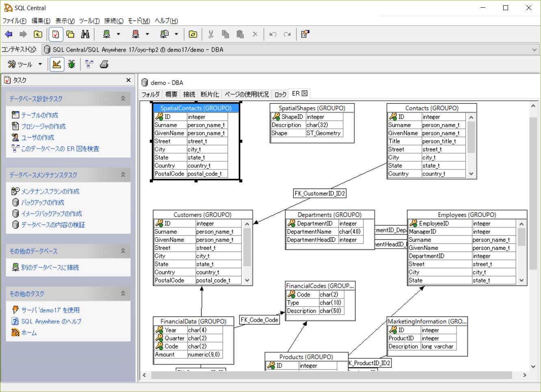Click the SQL Anywhere のヘルプ link

coord(51,321)
